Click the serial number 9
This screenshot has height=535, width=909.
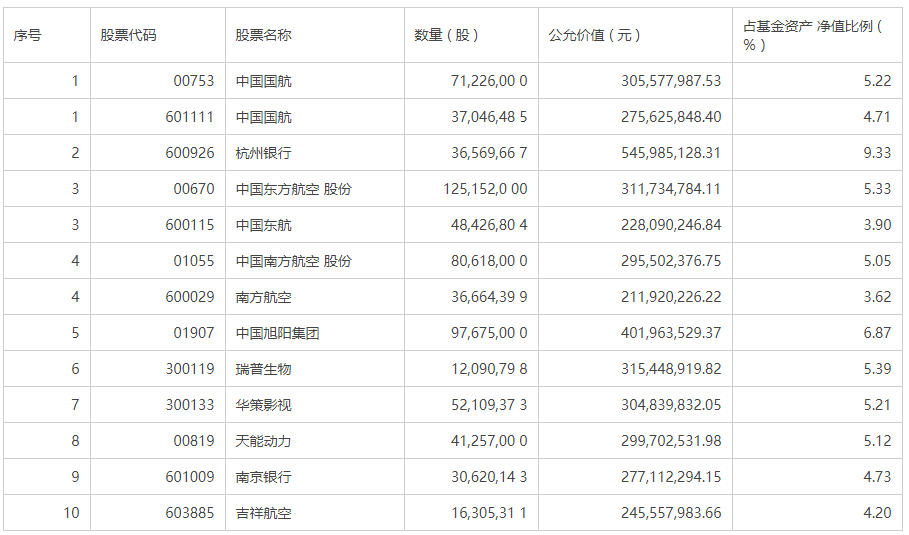click(x=75, y=477)
